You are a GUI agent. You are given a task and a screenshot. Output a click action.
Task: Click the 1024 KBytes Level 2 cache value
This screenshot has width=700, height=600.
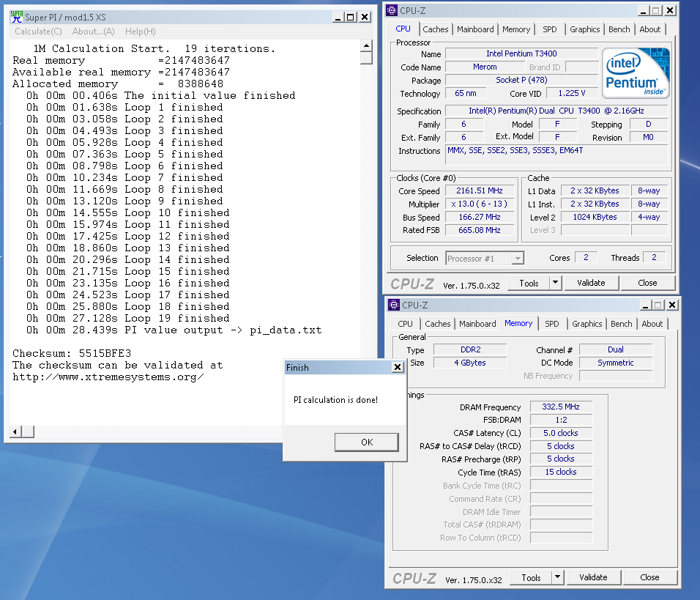tap(595, 217)
